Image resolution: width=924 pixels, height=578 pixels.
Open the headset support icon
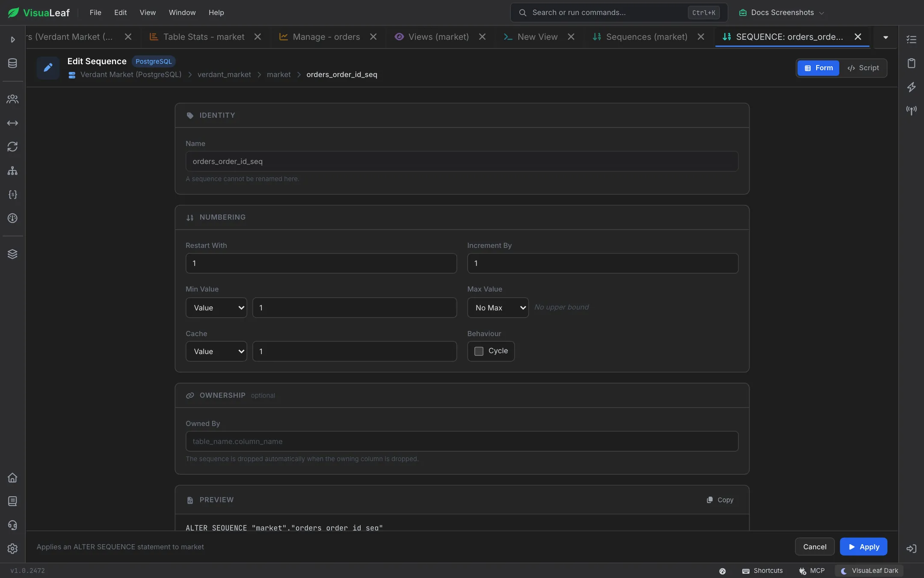click(x=12, y=525)
